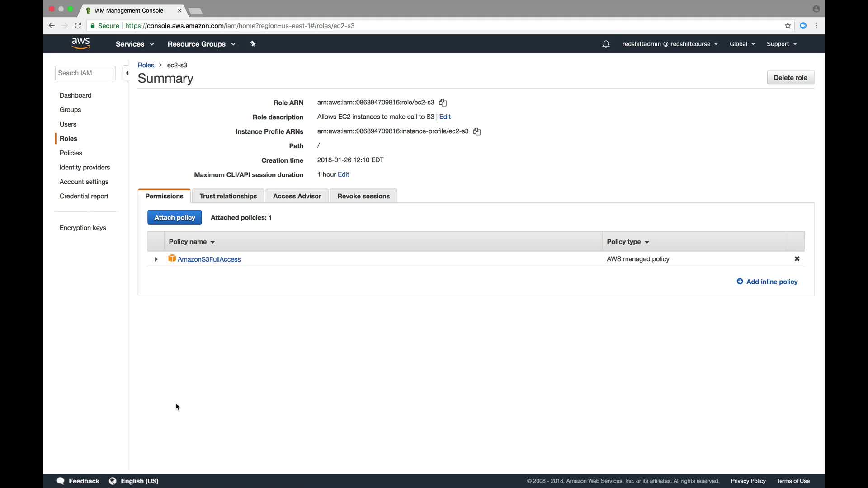
Task: Click the Attach policy button
Action: (x=175, y=217)
